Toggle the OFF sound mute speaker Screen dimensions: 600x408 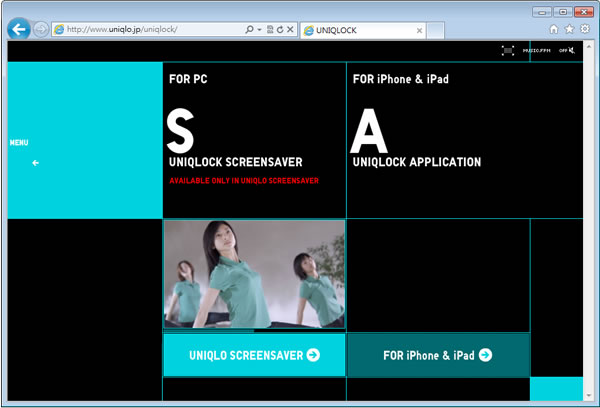567,50
